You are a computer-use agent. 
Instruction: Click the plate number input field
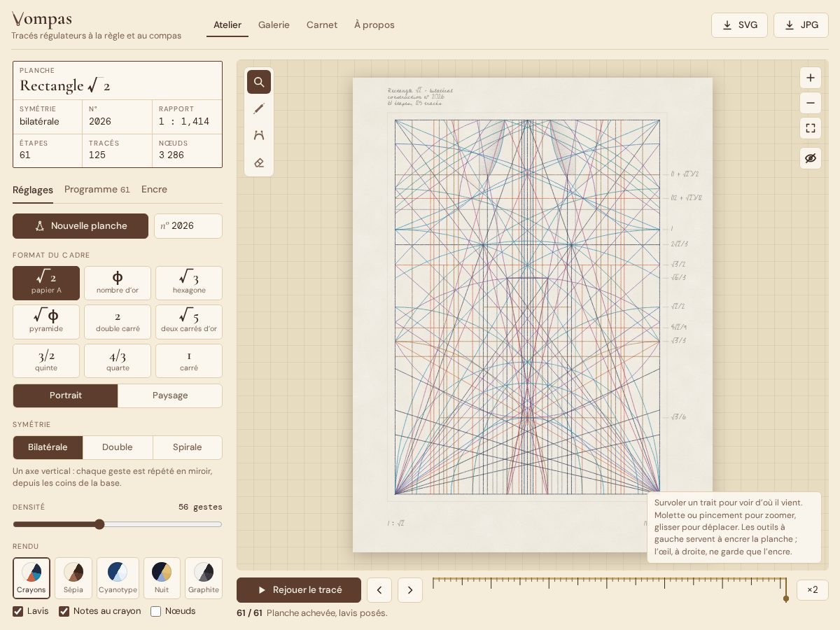coord(188,226)
